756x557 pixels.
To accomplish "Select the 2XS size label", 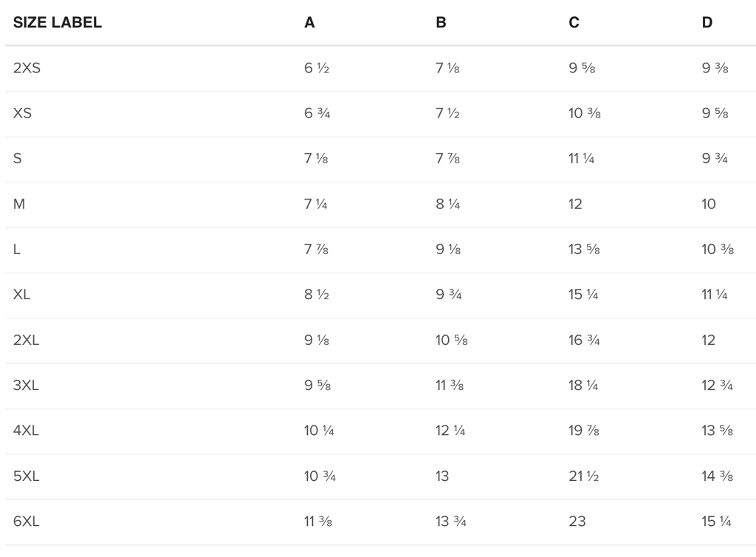I will (x=27, y=68).
